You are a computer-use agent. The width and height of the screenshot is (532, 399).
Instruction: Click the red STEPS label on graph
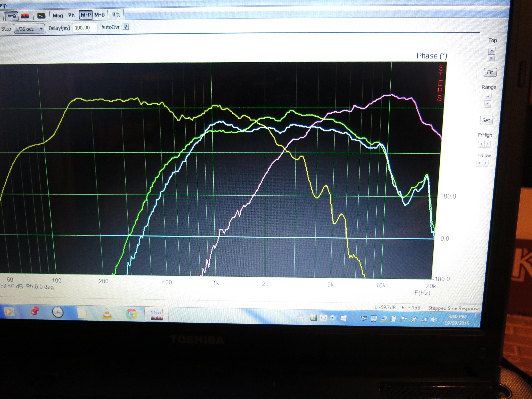tap(440, 83)
